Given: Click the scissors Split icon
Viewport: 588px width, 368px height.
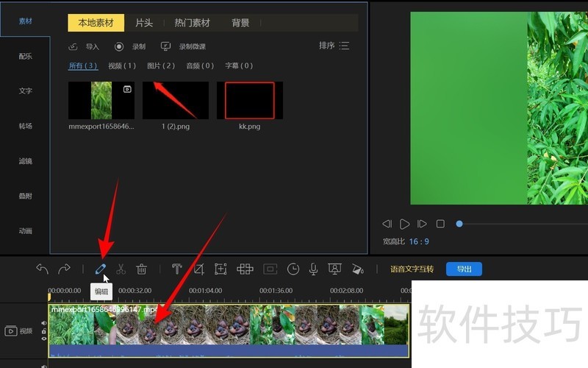Looking at the screenshot, I should (x=121, y=269).
